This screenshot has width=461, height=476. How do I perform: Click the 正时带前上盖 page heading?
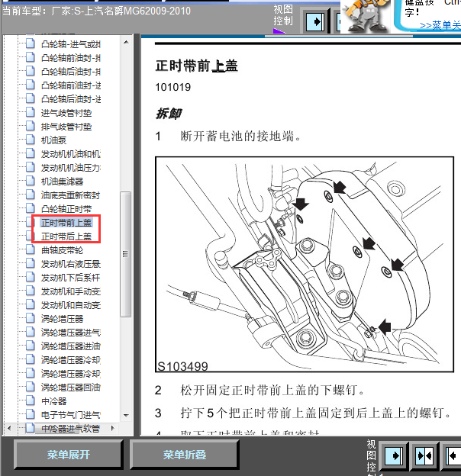[197, 66]
